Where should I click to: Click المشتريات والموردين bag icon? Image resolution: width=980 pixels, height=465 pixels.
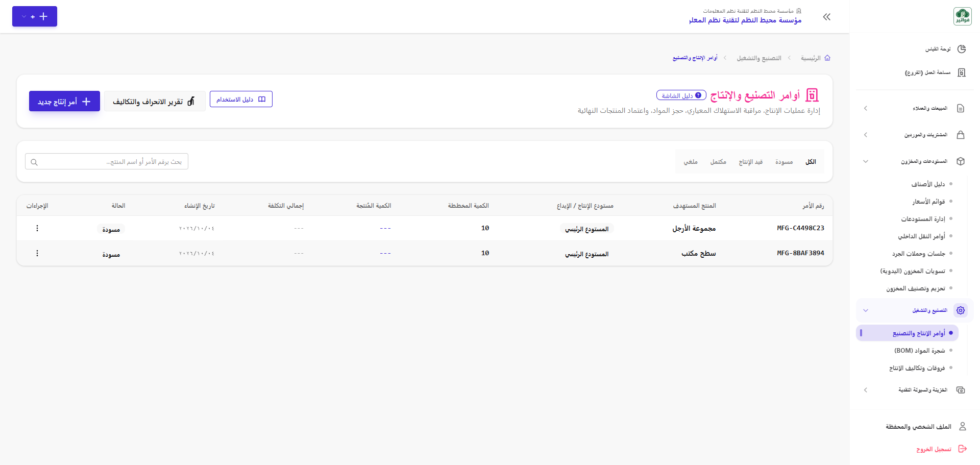pos(961,135)
